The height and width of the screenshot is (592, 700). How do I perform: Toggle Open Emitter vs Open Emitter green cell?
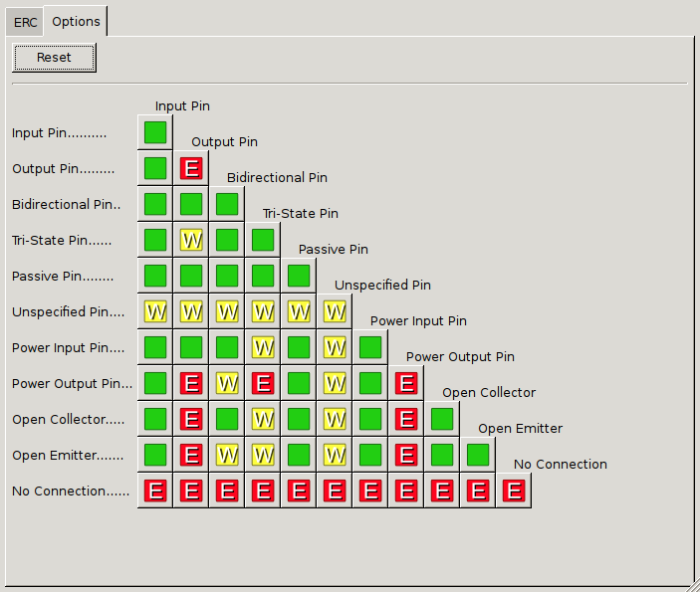pyautogui.click(x=478, y=455)
